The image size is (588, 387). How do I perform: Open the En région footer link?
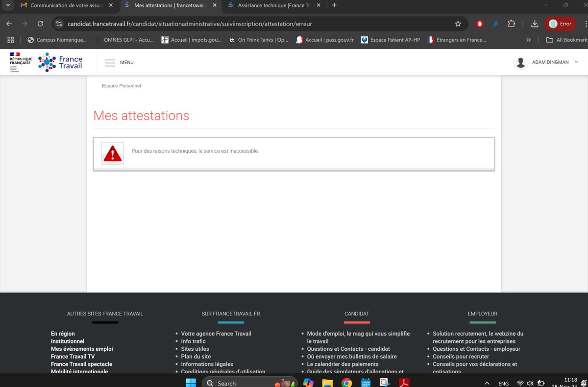(63, 334)
